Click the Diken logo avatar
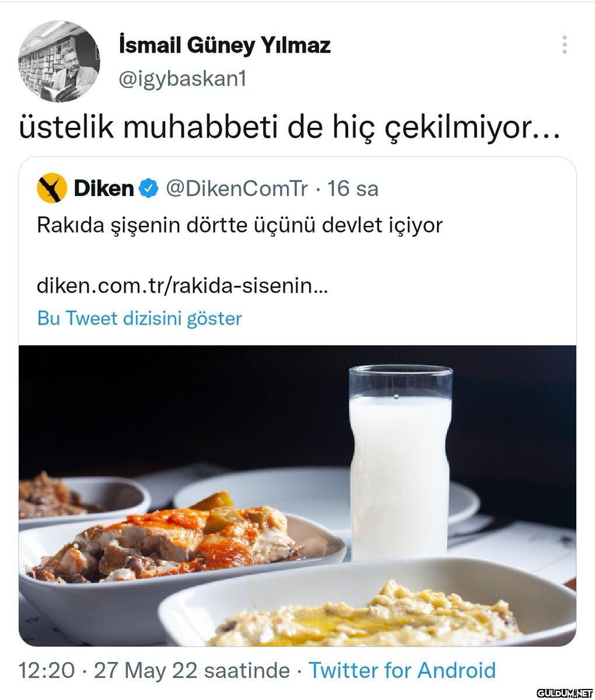Screen dimensions: 595x700 tap(51, 188)
